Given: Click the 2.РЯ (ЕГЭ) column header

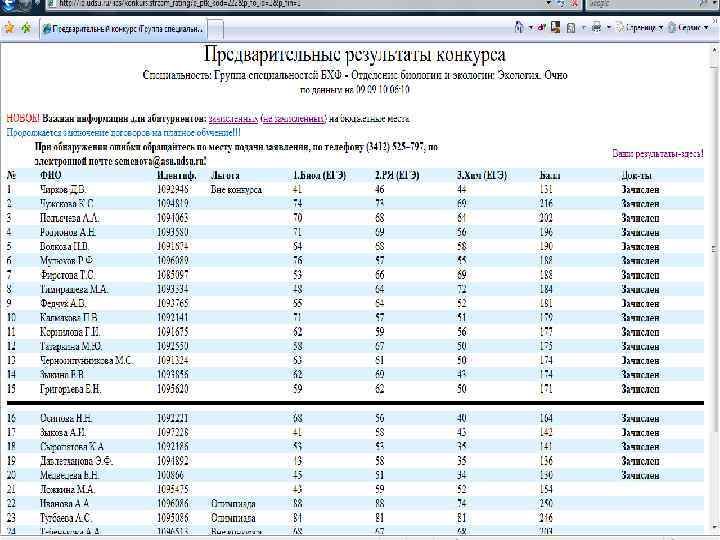Looking at the screenshot, I should [397, 175].
